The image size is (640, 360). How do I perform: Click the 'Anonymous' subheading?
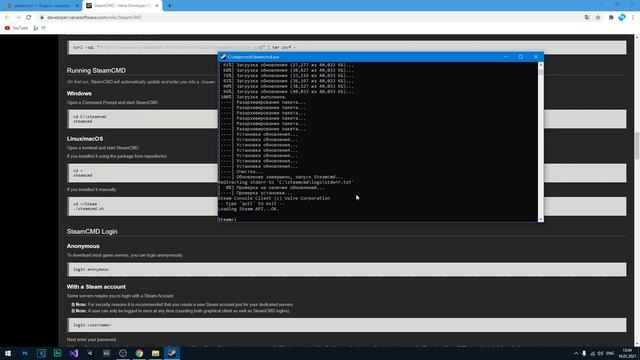pos(83,246)
